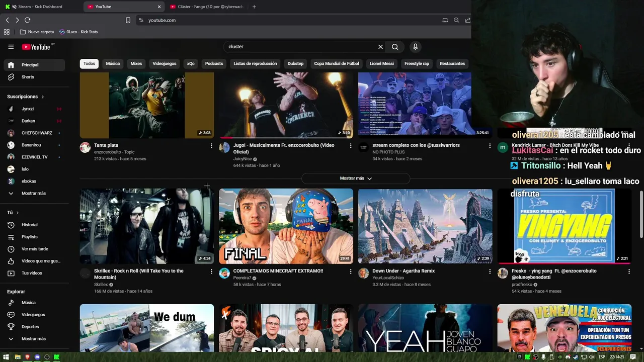Start voice search with microphone
The height and width of the screenshot is (362, 644).
(415, 47)
